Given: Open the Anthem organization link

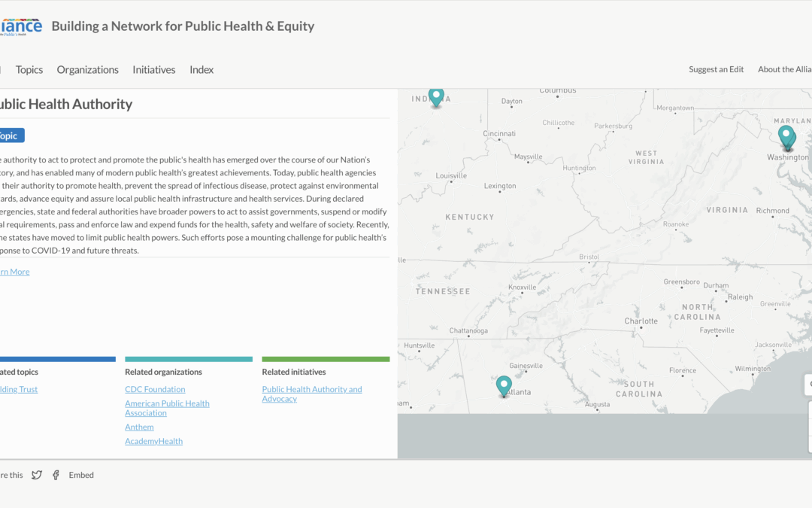Looking at the screenshot, I should [139, 427].
